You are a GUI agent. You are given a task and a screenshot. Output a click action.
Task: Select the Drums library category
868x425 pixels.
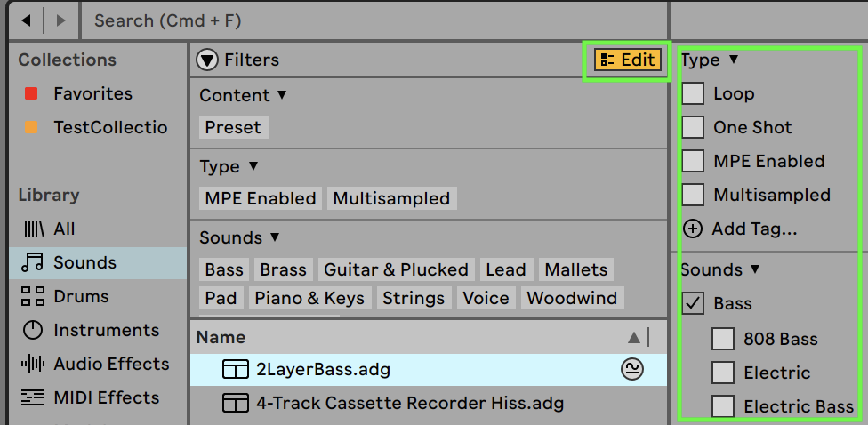81,296
